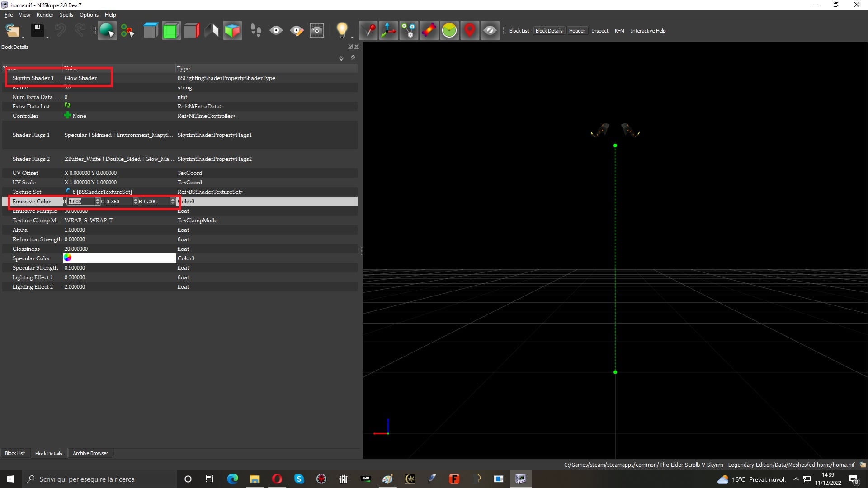
Task: Switch to the Block Details bottom tab
Action: [x=48, y=453]
